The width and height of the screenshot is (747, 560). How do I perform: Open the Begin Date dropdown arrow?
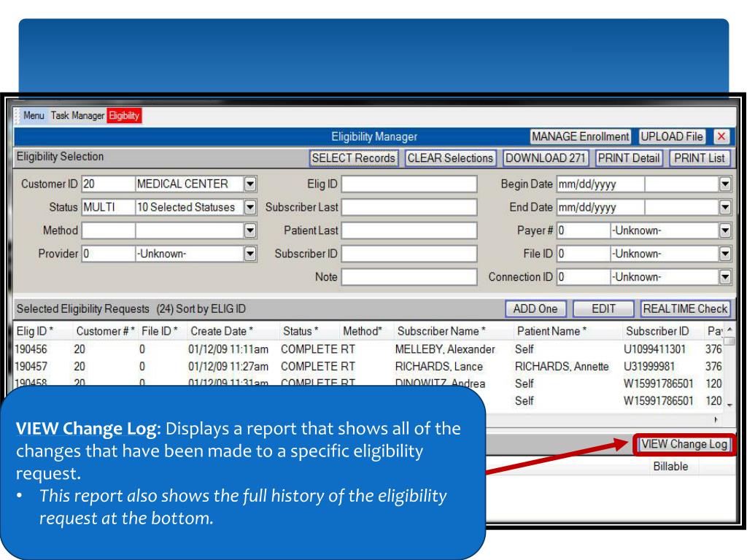coord(724,184)
